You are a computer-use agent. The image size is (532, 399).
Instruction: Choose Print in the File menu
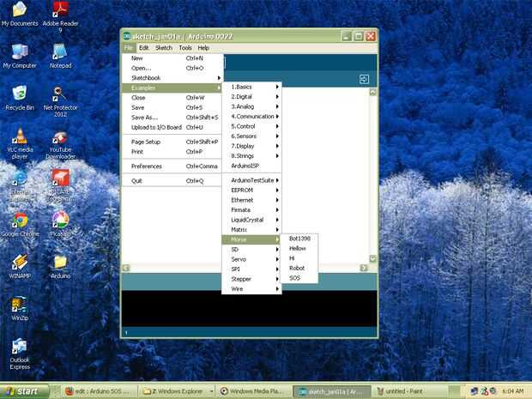point(172,152)
